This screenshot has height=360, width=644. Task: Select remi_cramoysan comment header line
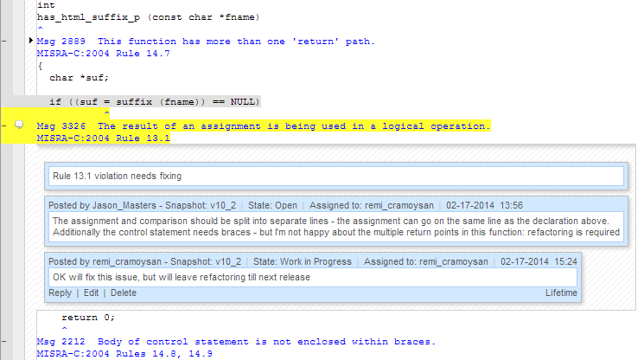pos(313,262)
